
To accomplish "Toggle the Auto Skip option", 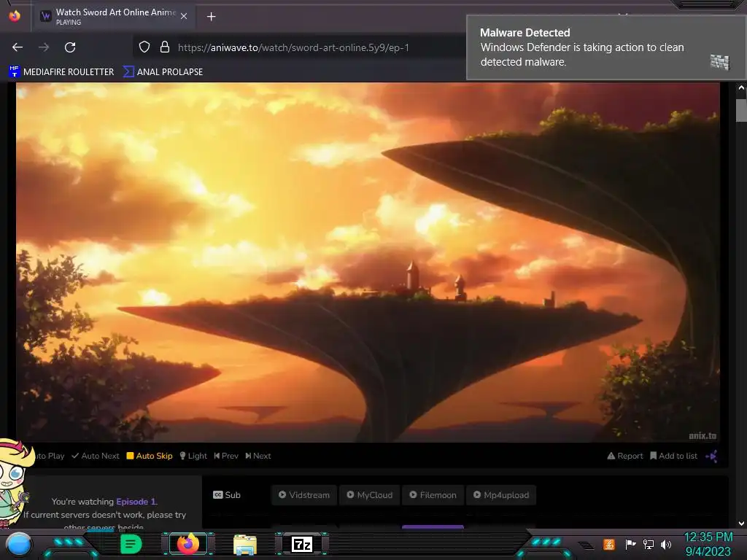I will tap(150, 456).
